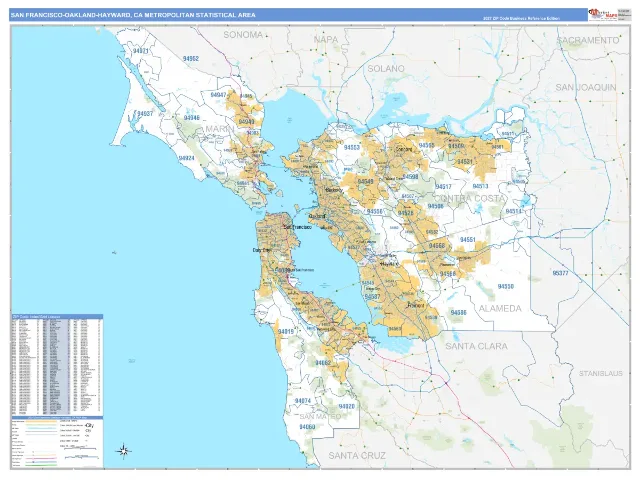Click the map title San Francisco-Oakland-Hayward

click(x=133, y=15)
